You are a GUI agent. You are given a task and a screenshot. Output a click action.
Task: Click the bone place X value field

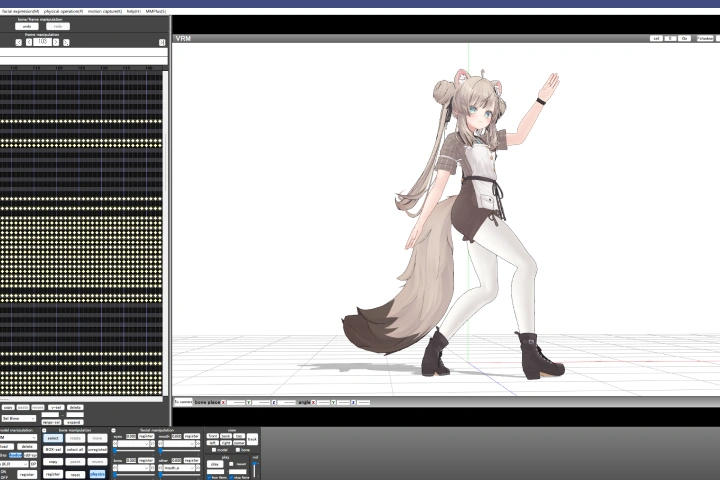pyautogui.click(x=236, y=402)
